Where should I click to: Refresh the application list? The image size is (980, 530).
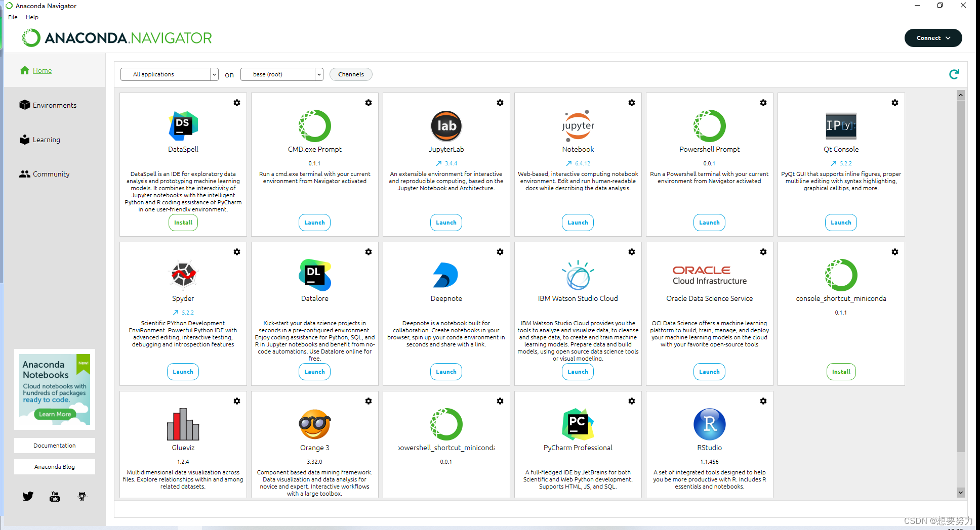point(954,74)
